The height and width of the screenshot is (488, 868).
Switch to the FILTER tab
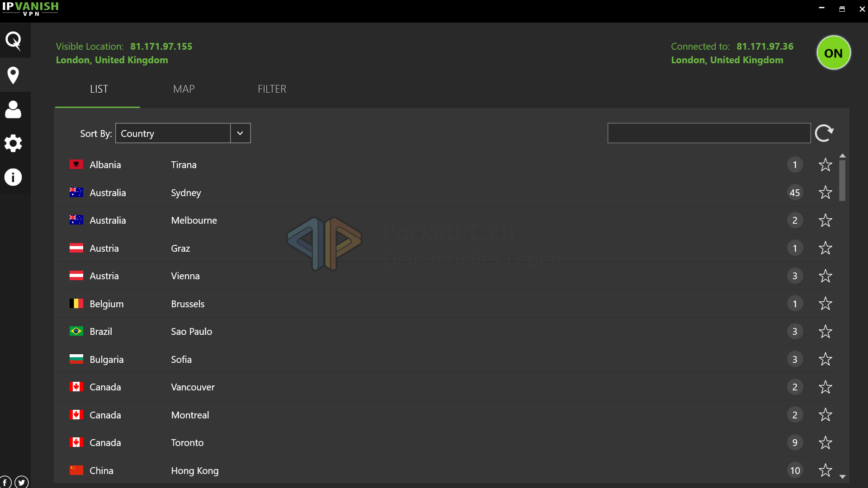272,89
